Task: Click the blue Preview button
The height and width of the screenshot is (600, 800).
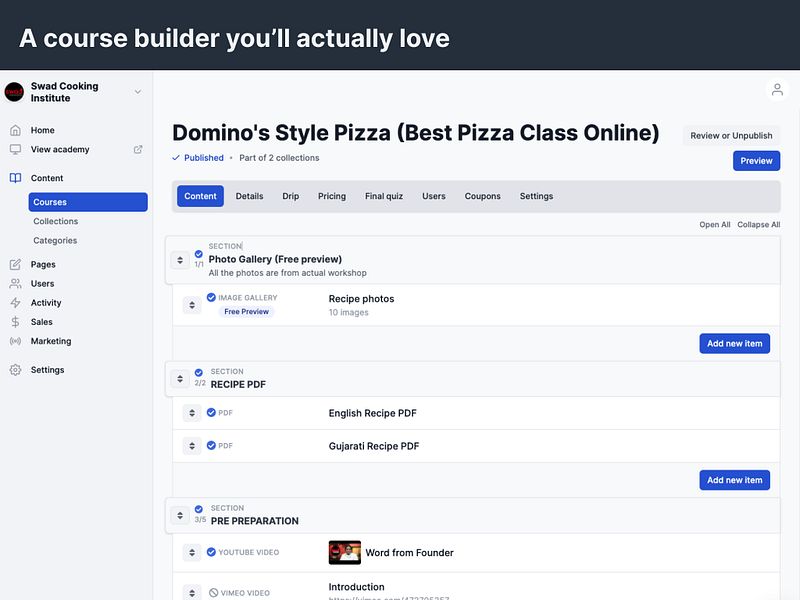Action: 756,161
